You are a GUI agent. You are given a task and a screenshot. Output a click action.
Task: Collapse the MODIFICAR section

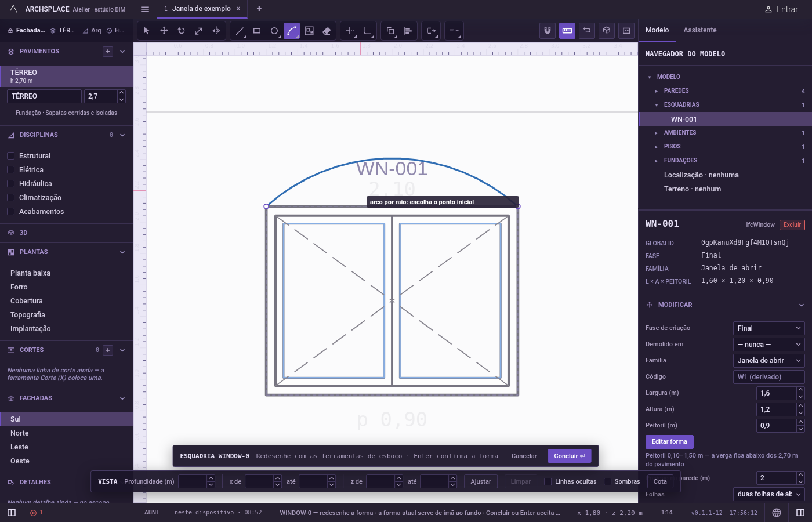click(801, 305)
